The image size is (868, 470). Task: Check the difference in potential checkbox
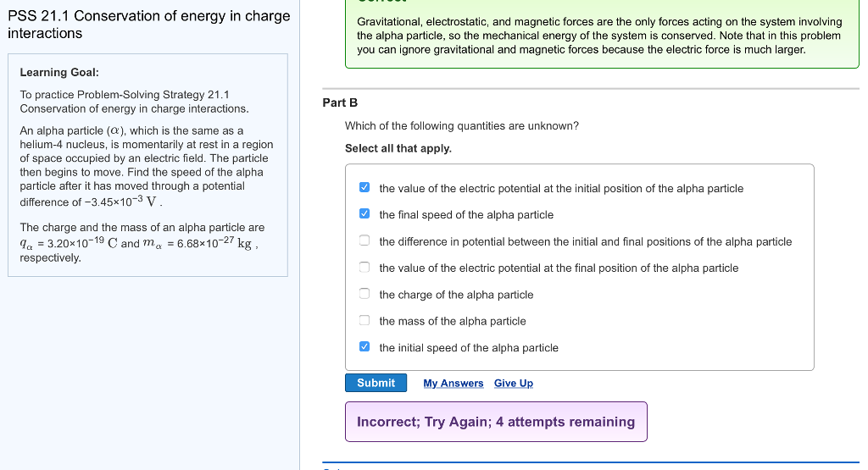[364, 241]
